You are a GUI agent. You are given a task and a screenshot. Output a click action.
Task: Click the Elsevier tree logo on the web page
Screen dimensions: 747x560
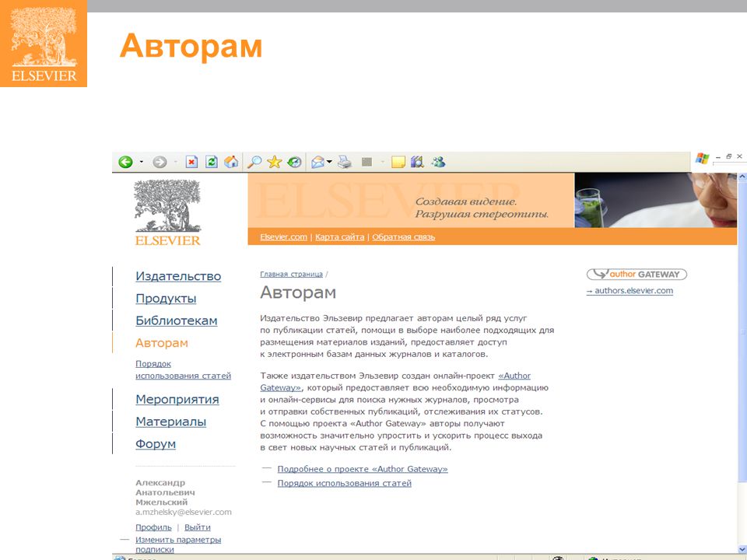click(x=168, y=212)
